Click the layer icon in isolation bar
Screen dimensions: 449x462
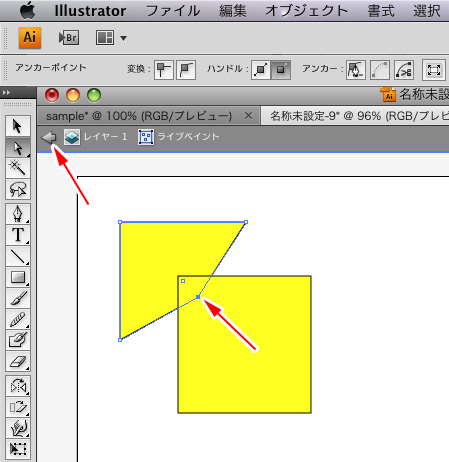coord(72,137)
